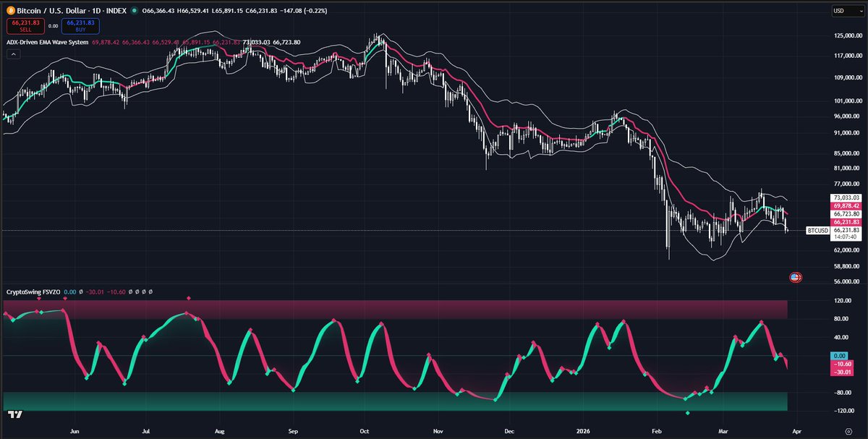Click the high value H66,529.41
This screenshot has height=439, width=868.
pos(195,11)
